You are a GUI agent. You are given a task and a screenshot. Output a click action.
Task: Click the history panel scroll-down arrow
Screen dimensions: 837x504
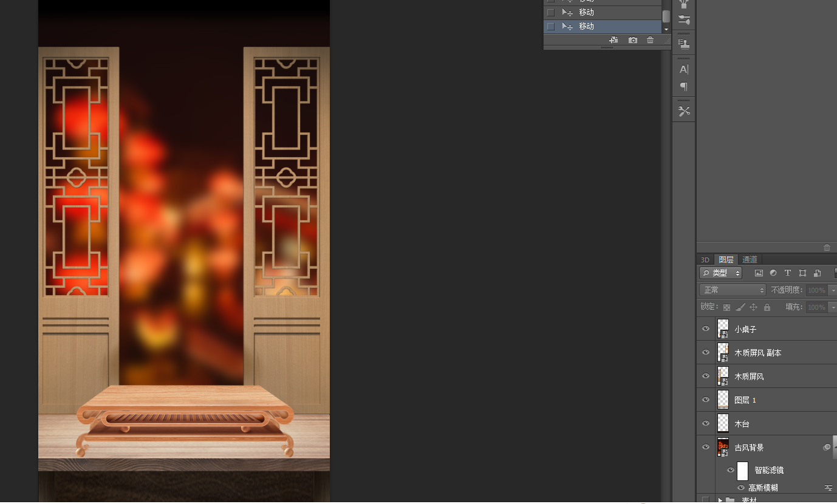pos(666,29)
